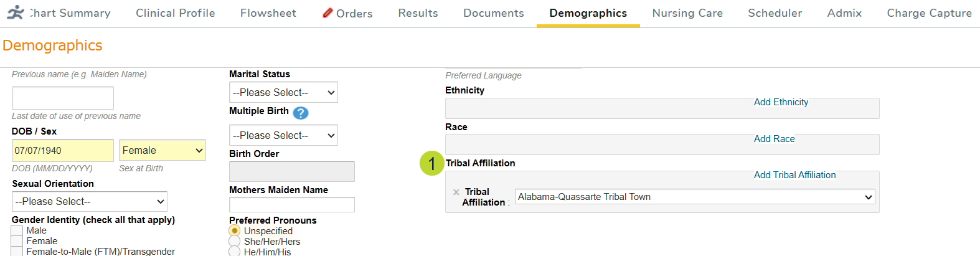Open the Marital Status dropdown
This screenshot has height=256, width=980.
click(x=283, y=93)
